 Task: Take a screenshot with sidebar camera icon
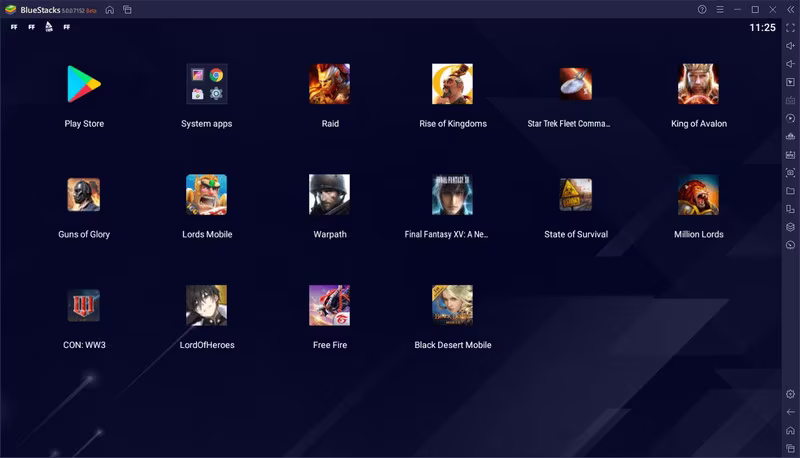[x=790, y=172]
